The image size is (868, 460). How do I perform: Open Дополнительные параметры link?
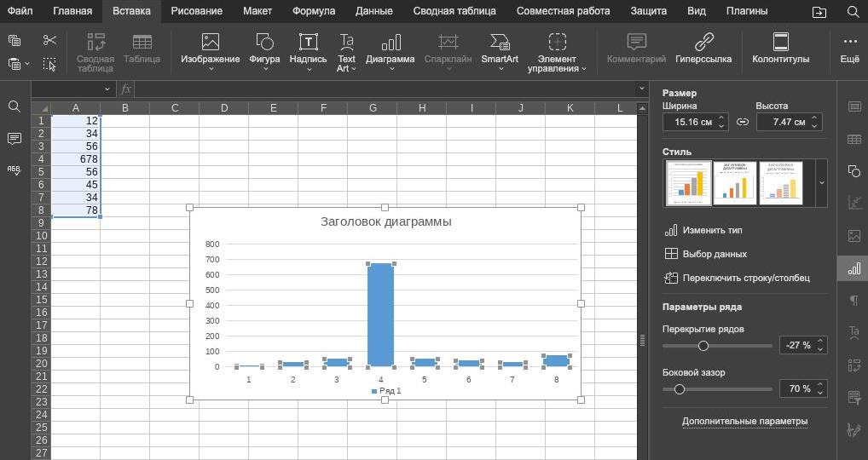744,421
